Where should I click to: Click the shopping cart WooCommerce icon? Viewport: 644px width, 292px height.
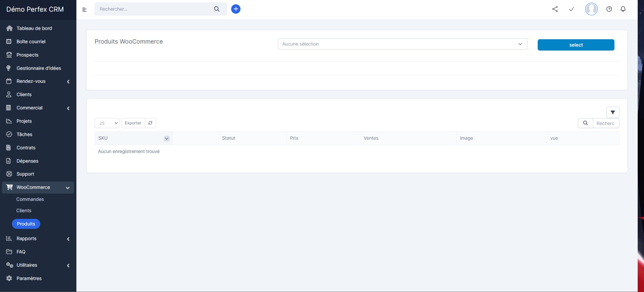click(x=10, y=187)
